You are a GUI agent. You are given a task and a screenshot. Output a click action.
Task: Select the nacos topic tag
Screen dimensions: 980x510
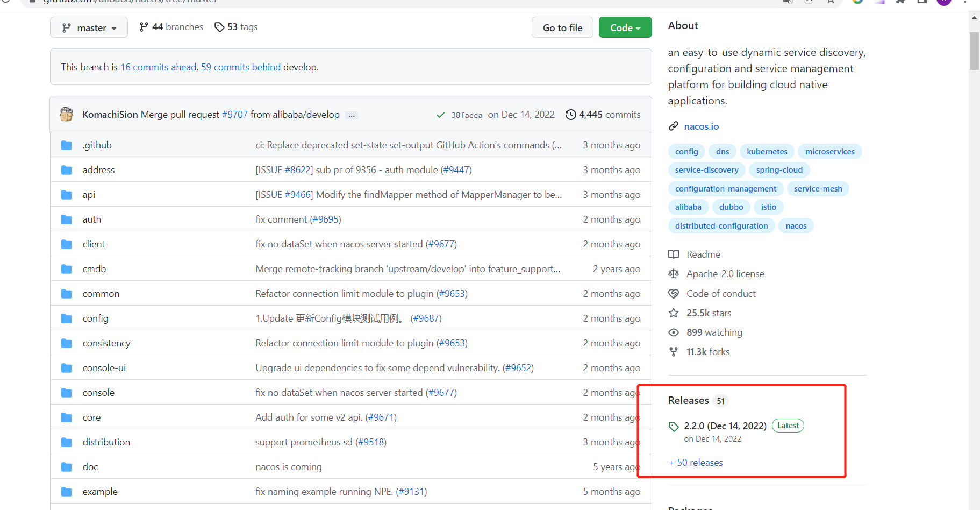(x=796, y=226)
